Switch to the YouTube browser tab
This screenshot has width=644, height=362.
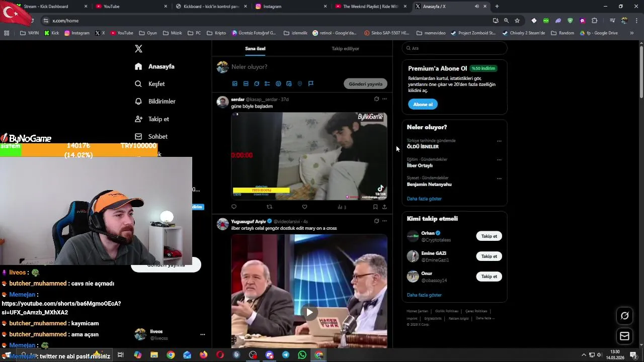[x=132, y=7]
